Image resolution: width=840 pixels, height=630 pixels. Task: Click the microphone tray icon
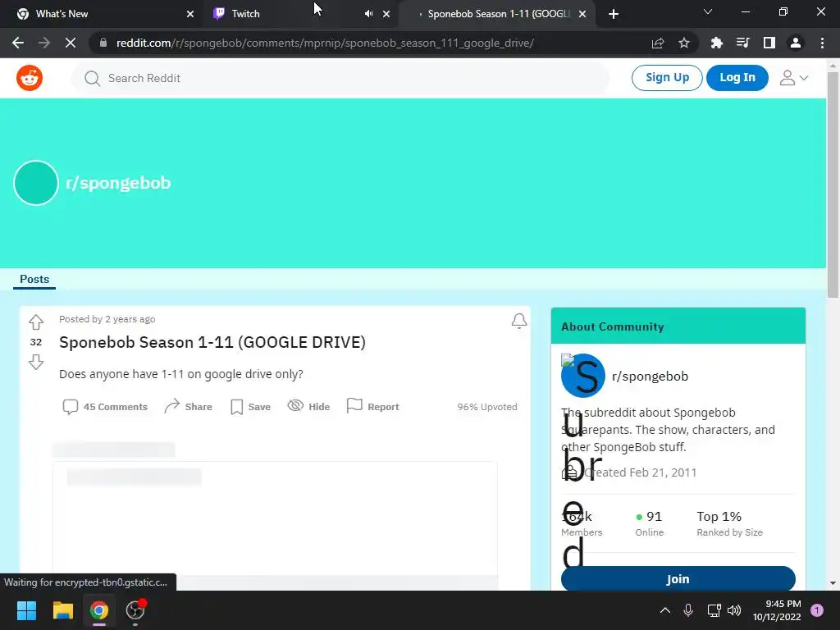click(x=688, y=610)
